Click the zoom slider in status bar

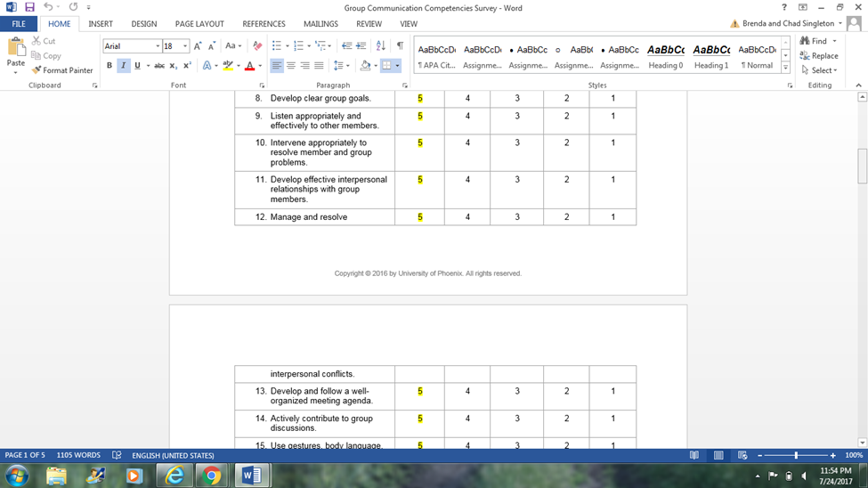[796, 455]
